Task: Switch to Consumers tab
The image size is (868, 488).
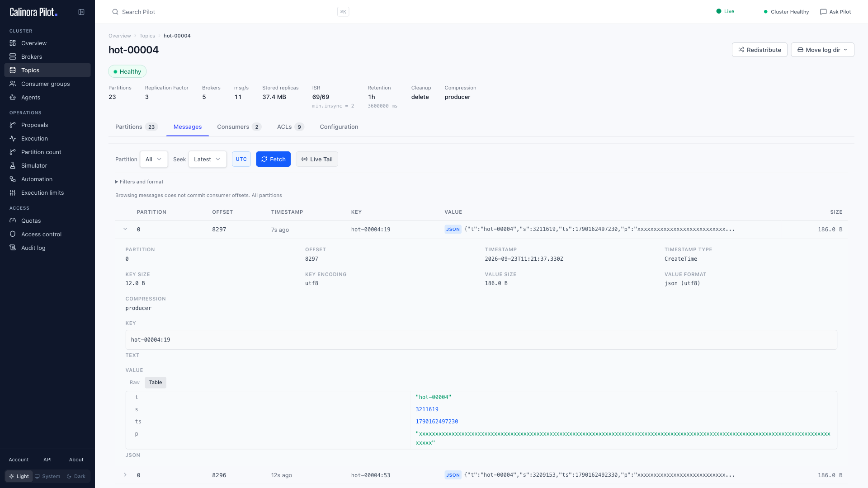Action: coord(239,127)
